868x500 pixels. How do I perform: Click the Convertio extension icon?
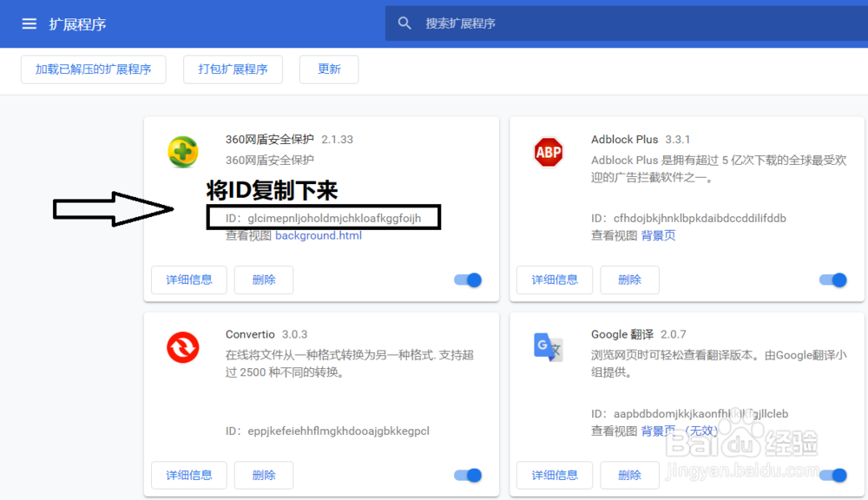point(183,347)
